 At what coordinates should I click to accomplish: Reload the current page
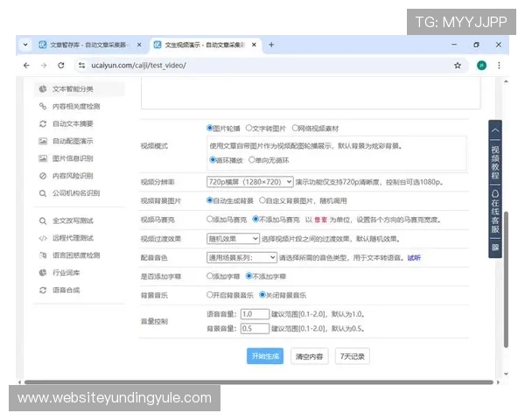tap(61, 66)
